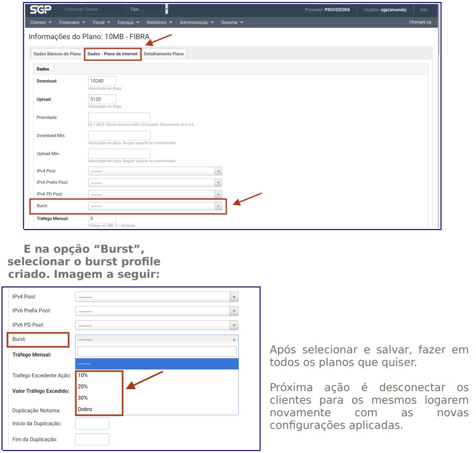This screenshot has height=453, width=476.
Task: Open the Burst dropdown in top form
Action: 155,206
